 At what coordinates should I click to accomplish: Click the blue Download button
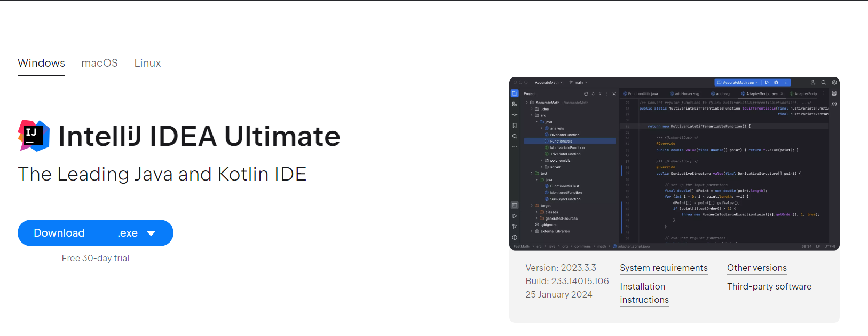click(x=59, y=233)
